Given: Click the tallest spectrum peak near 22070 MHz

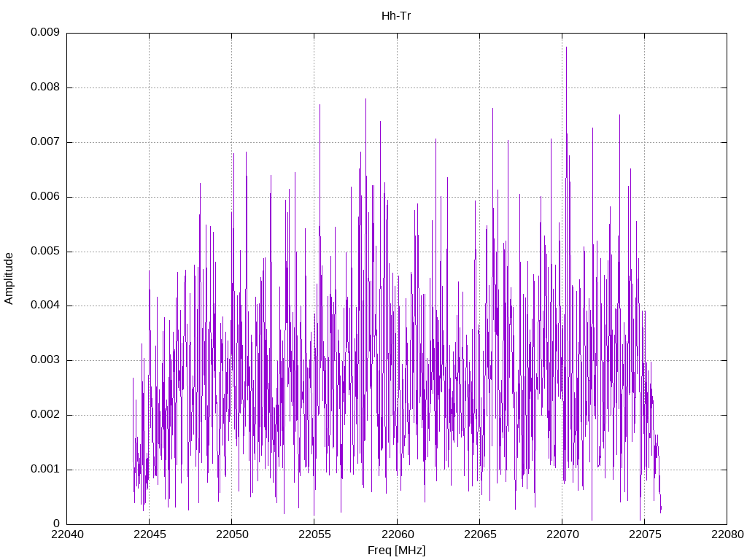Looking at the screenshot, I should click(x=566, y=49).
